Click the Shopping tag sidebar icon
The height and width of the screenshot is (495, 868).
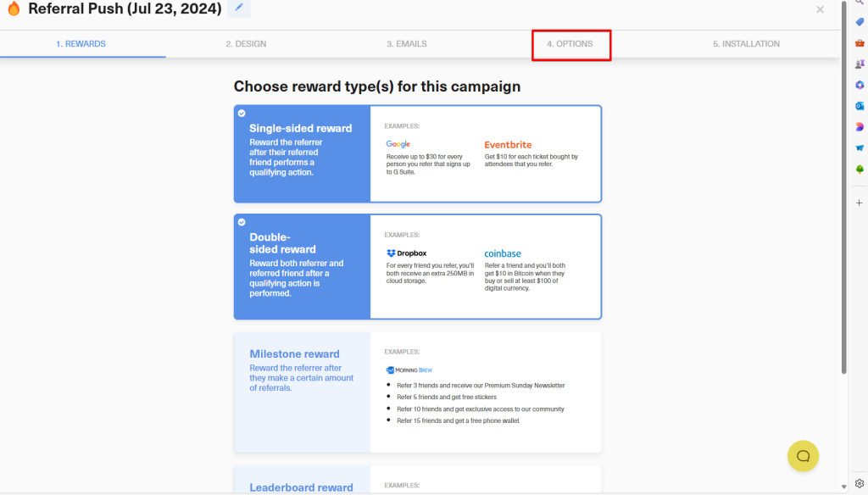click(x=860, y=22)
